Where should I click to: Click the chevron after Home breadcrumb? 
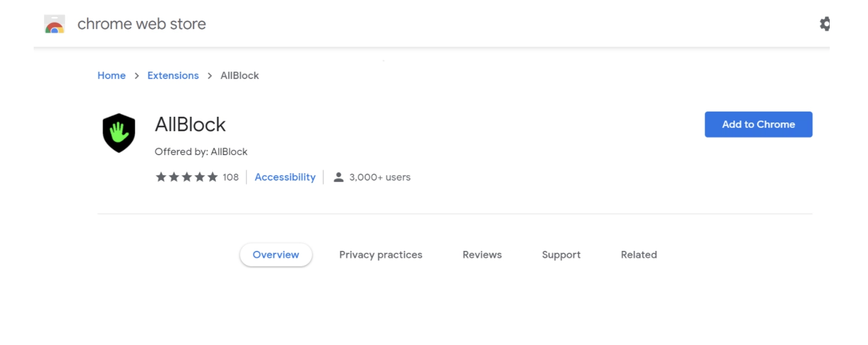[x=137, y=76]
